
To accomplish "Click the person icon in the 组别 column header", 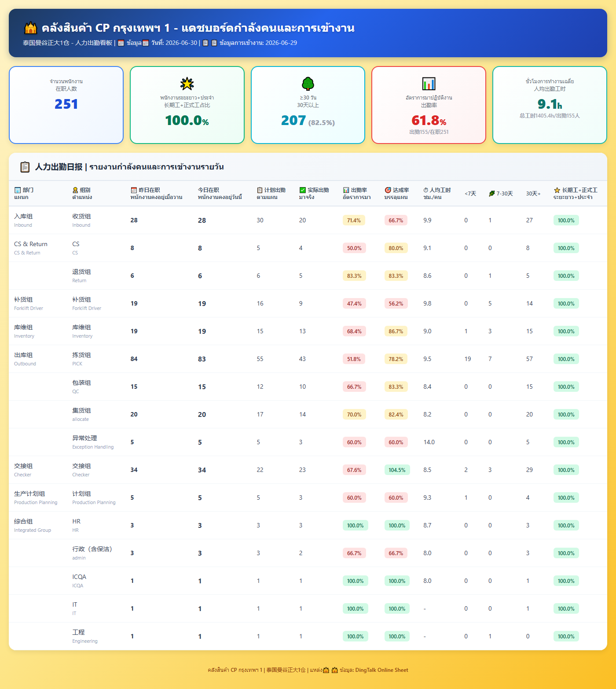I will [75, 190].
